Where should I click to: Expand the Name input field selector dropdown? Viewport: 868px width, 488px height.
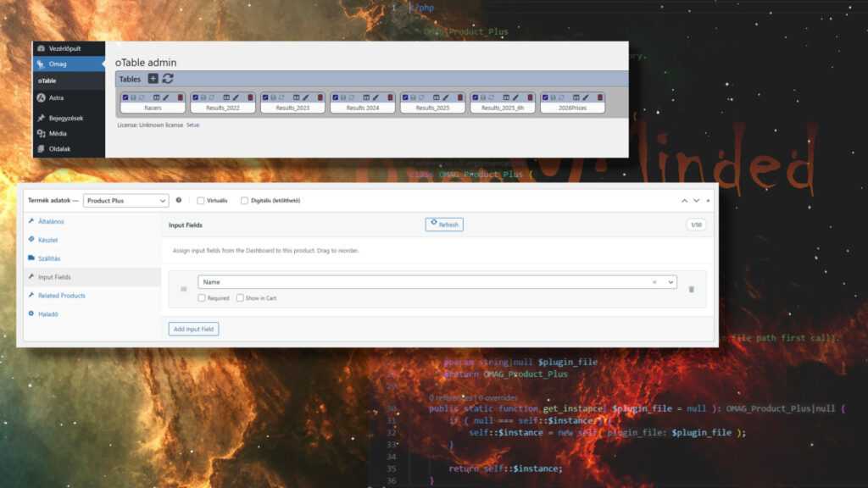[x=670, y=281]
